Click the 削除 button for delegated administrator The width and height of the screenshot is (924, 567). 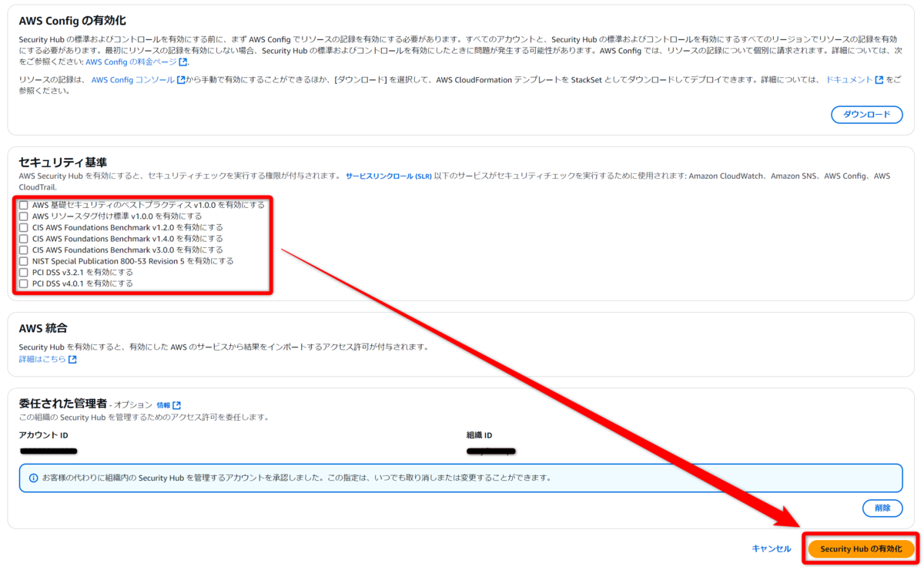882,508
